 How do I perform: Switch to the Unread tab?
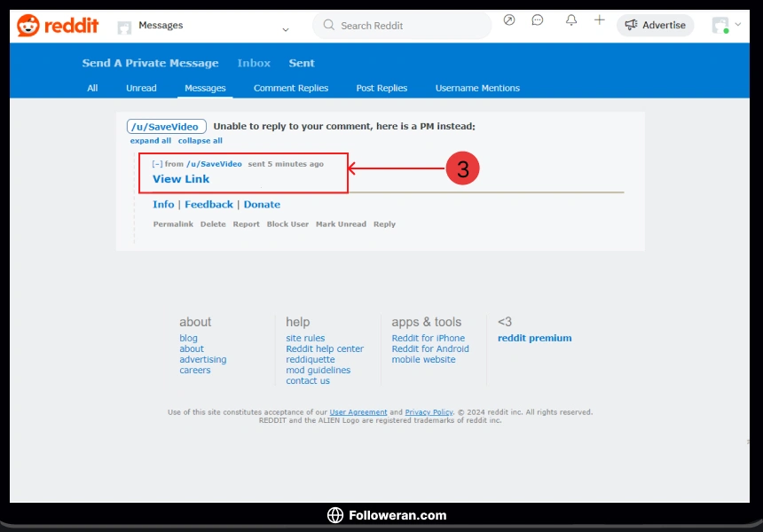coord(141,88)
